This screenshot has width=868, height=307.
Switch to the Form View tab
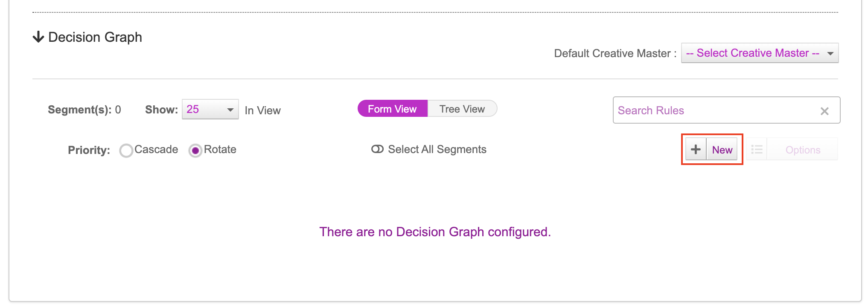pyautogui.click(x=392, y=109)
